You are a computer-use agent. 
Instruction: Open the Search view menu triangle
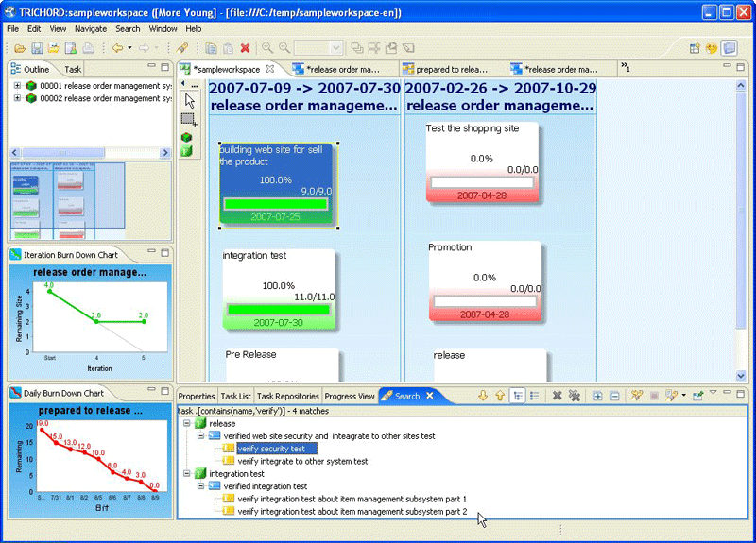pos(713,393)
